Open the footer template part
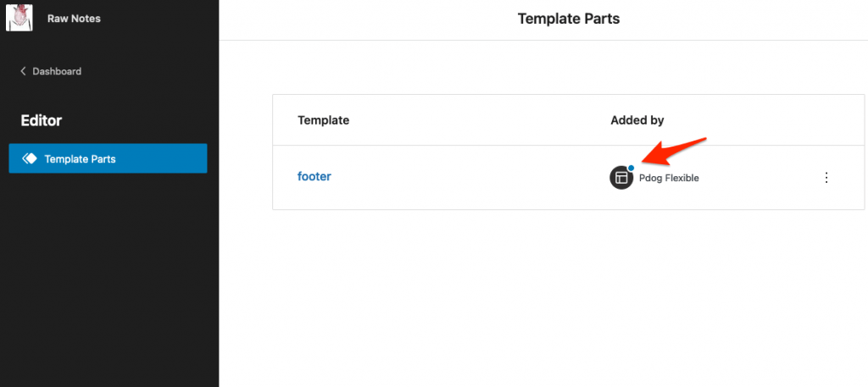 [314, 177]
